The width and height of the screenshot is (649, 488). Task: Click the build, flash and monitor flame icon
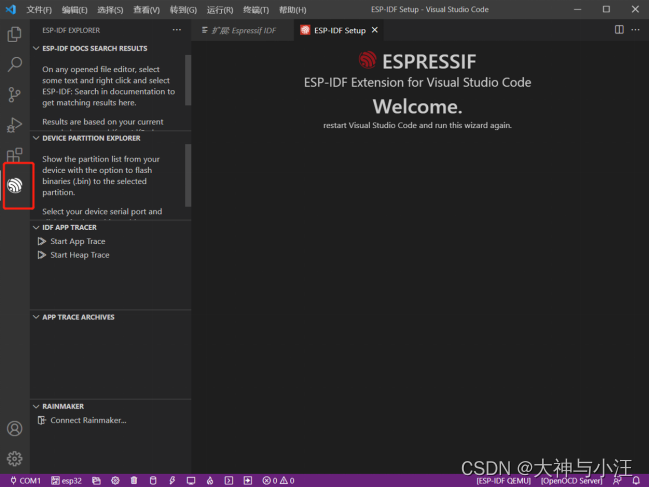(x=210, y=481)
